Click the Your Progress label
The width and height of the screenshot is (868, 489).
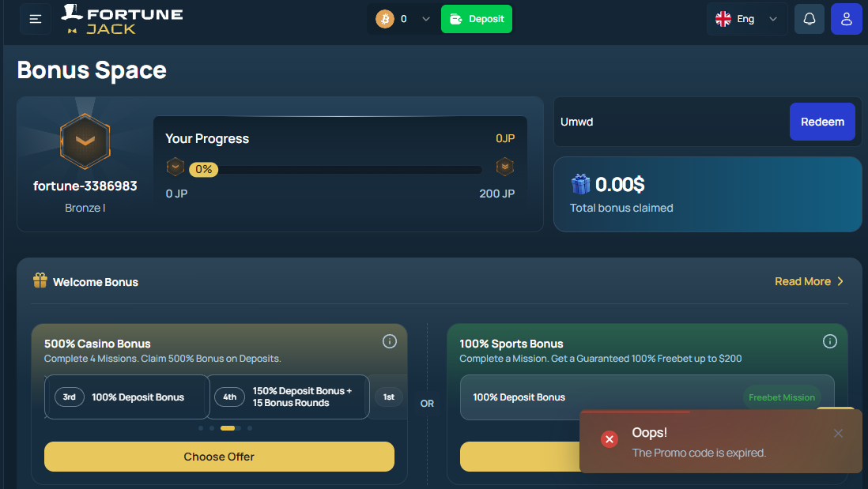(207, 138)
